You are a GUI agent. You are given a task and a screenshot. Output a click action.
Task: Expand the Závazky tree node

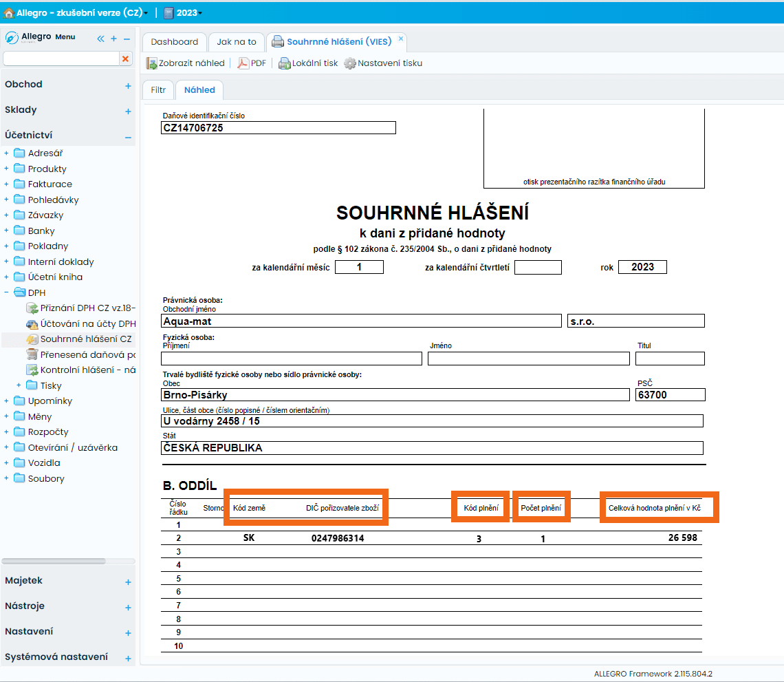click(x=6, y=215)
